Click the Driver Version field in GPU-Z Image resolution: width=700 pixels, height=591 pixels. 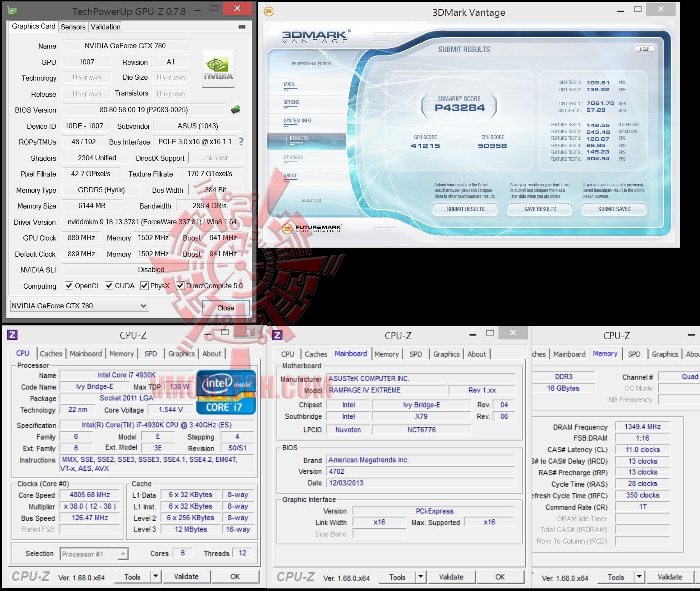pyautogui.click(x=152, y=222)
